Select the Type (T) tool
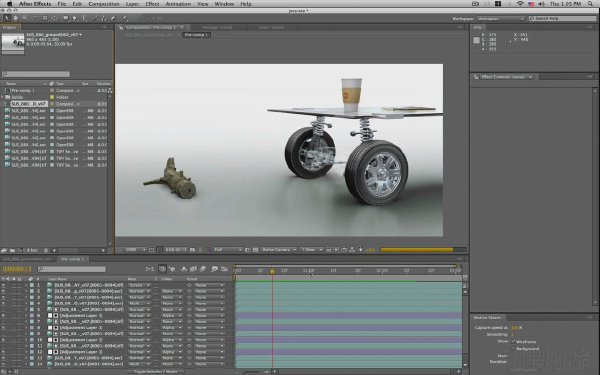This screenshot has height=375, width=600. [83, 18]
